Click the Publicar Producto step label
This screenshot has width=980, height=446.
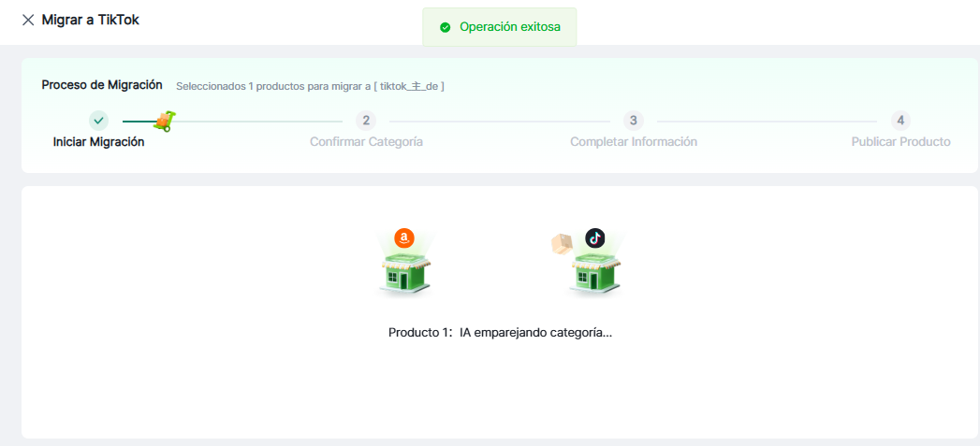pos(900,142)
